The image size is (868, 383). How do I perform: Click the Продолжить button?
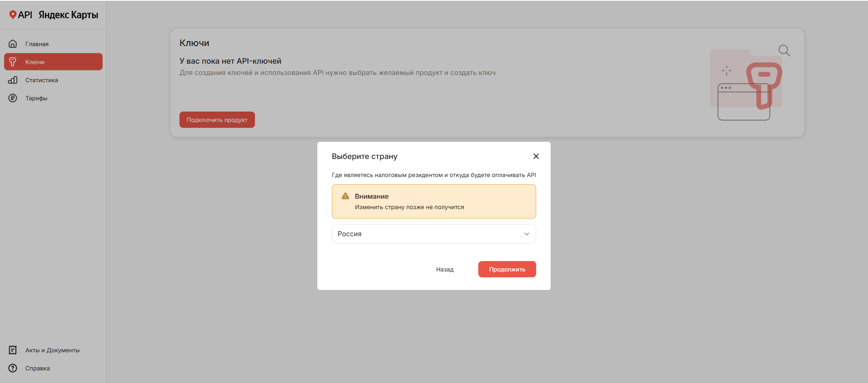click(507, 269)
